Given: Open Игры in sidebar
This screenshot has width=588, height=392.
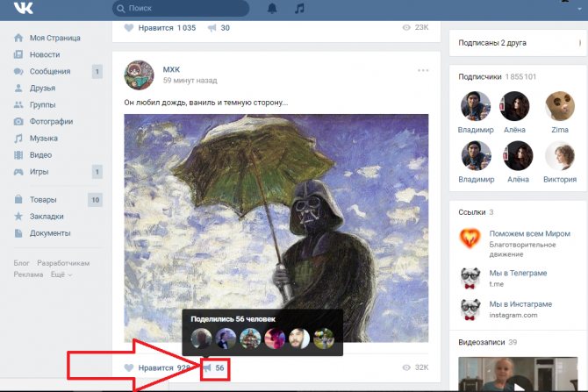Looking at the screenshot, I should click(39, 172).
